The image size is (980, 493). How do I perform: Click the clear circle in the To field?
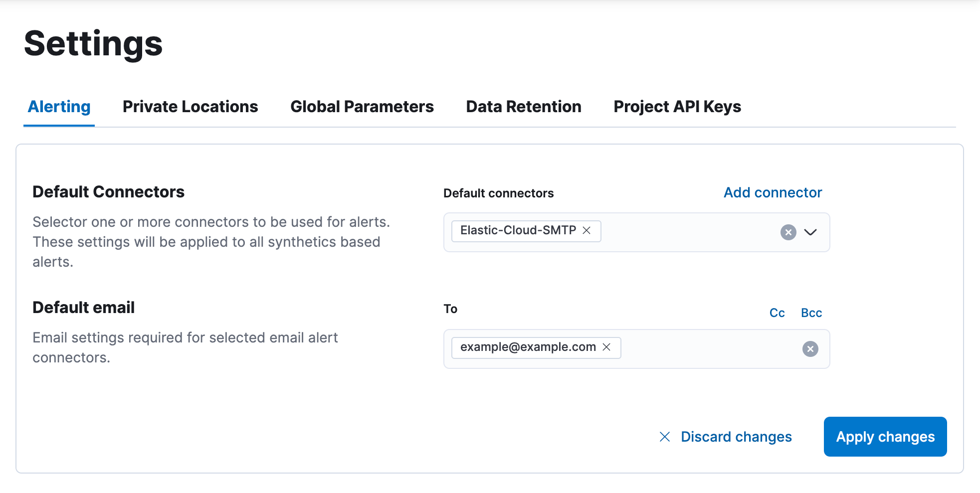coord(810,349)
